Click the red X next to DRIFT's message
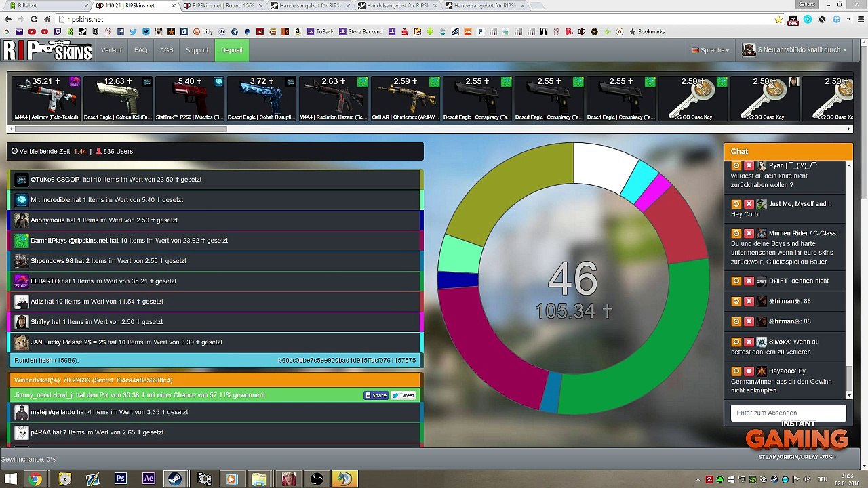Screen dimensions: 868x488 point(749,281)
